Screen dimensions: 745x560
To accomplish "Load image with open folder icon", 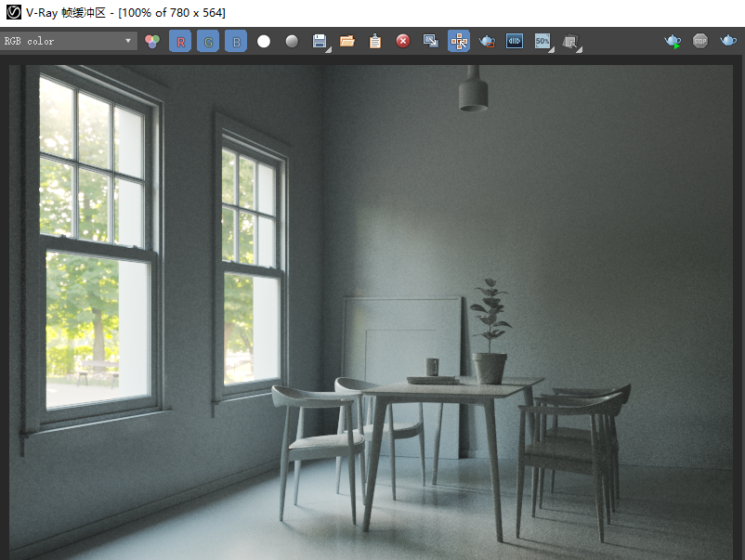I will coord(347,41).
